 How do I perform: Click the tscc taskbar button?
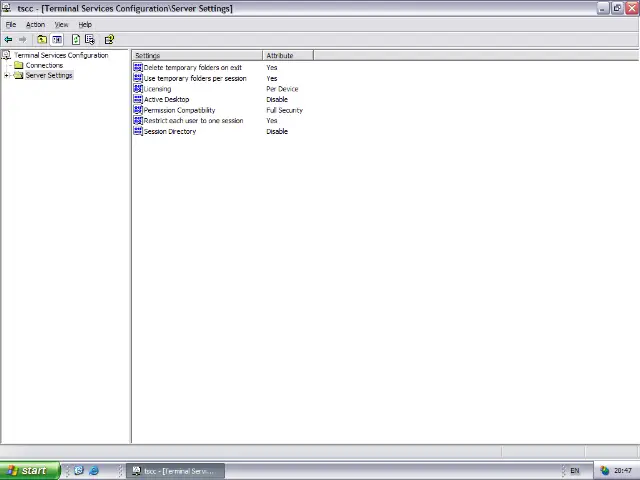pos(176,471)
